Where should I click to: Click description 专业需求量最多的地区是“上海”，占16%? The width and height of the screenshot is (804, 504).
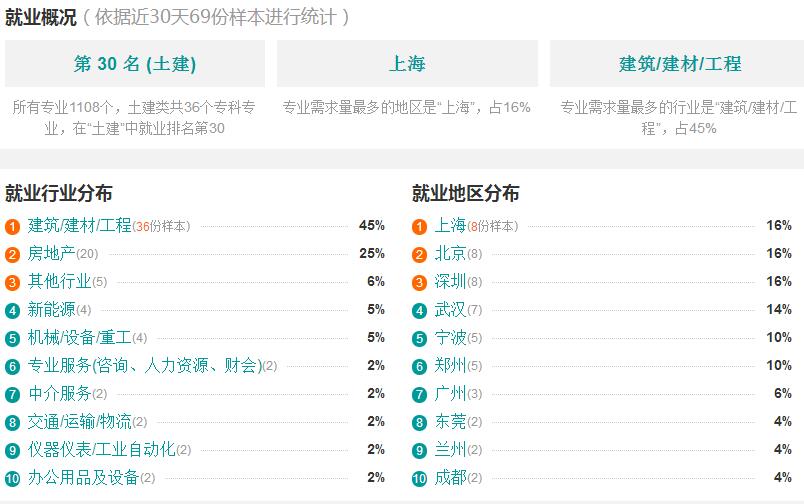coord(407,107)
